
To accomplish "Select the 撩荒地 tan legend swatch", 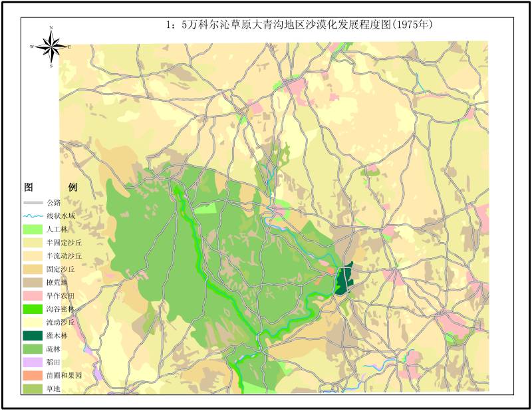I will pos(33,283).
